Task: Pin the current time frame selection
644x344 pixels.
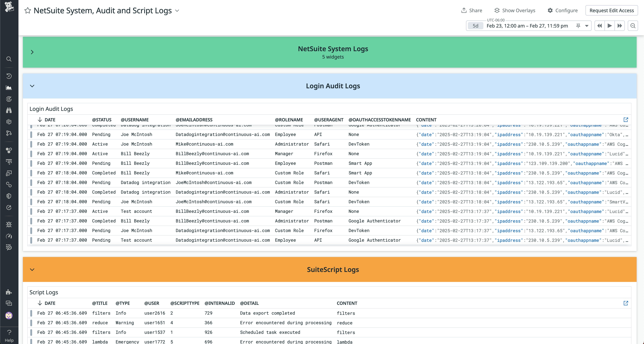Action: (x=578, y=26)
